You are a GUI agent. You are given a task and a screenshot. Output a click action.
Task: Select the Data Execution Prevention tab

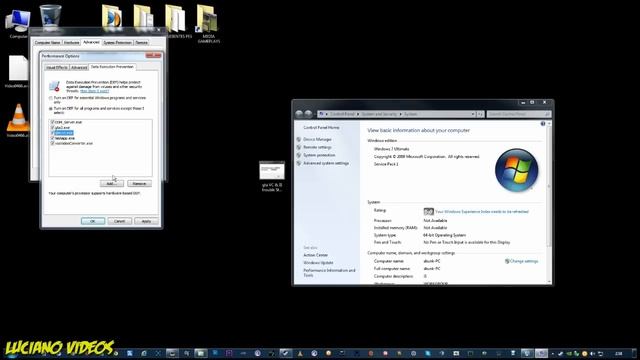coord(112,67)
